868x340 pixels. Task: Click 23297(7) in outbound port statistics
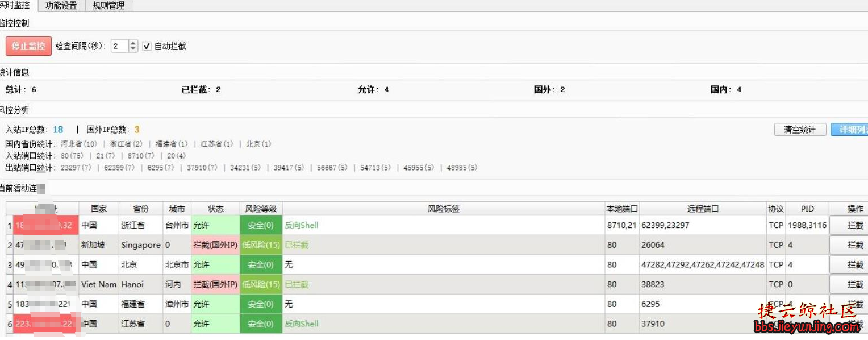click(76, 168)
